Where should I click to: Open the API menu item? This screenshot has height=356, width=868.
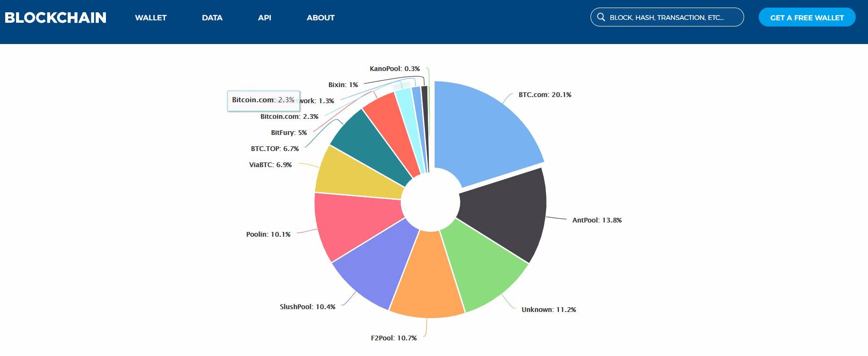coord(265,18)
